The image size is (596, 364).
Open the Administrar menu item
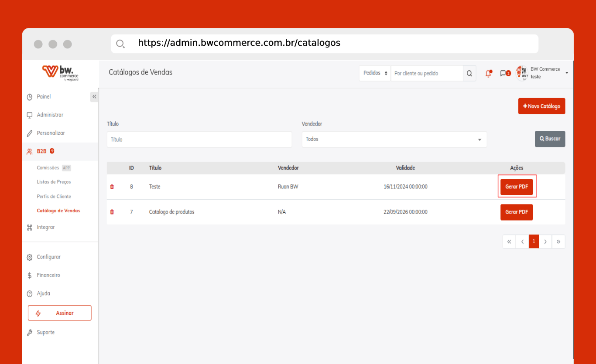pyautogui.click(x=50, y=115)
